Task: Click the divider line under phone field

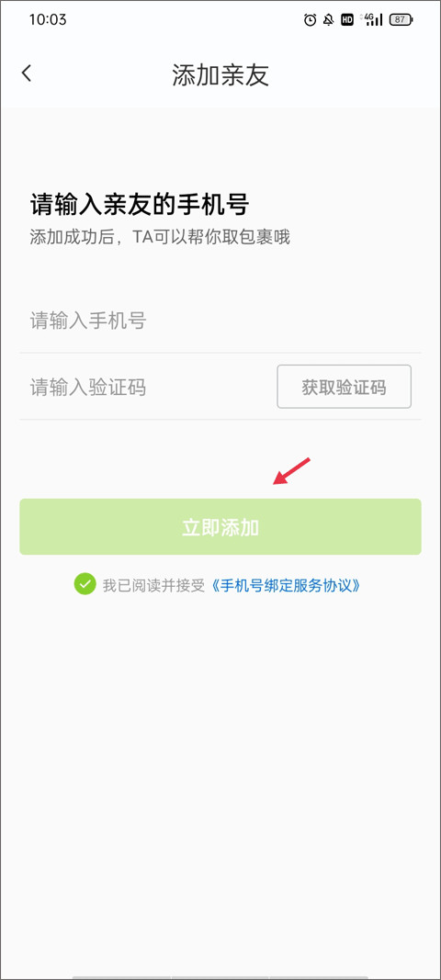Action: (220, 353)
